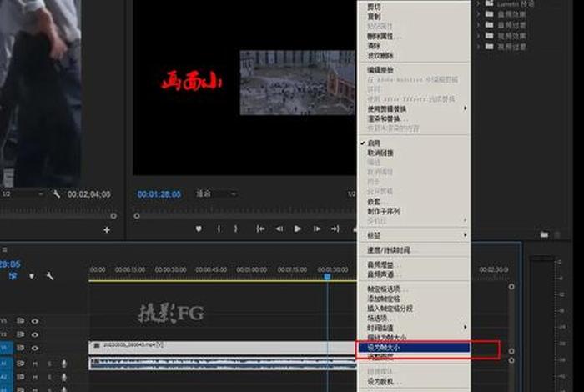This screenshot has height=392, width=584.
Task: Select the video clip on track V1
Action: click(x=223, y=348)
